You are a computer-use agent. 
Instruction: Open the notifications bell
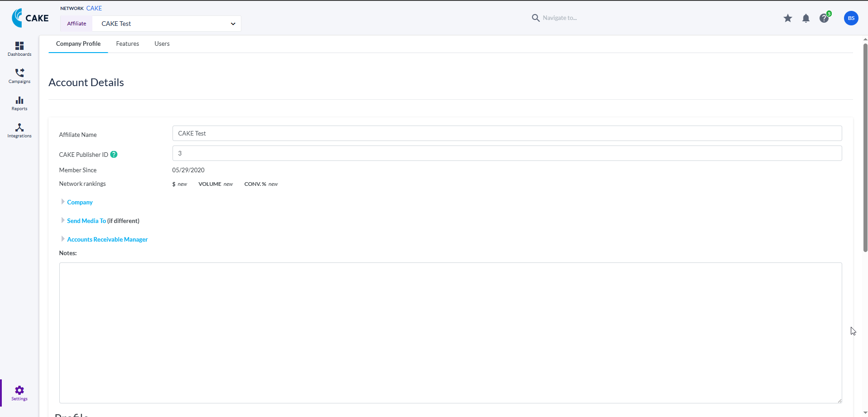806,18
